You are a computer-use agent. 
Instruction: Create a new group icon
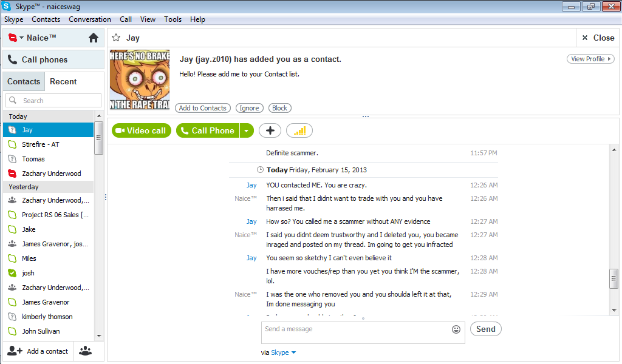(x=85, y=351)
